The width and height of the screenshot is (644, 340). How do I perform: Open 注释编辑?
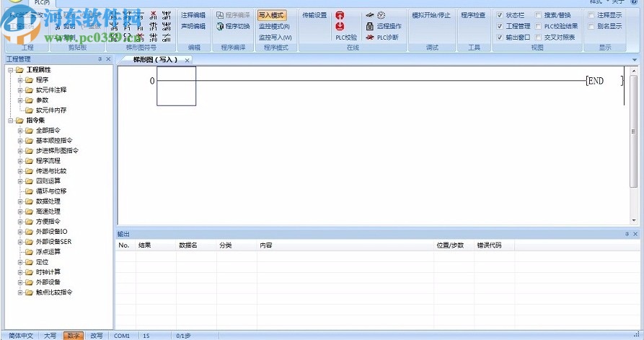click(x=193, y=15)
